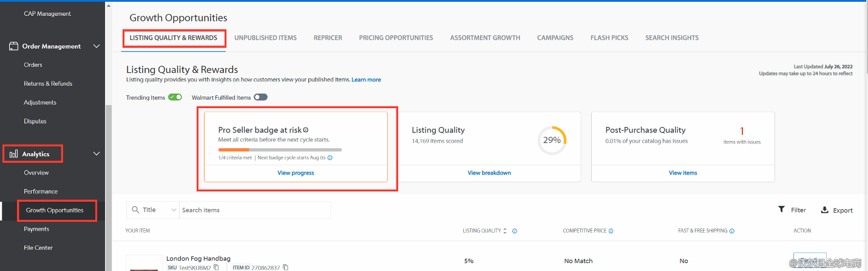Image resolution: width=868 pixels, height=271 pixels.
Task: Click the Fast & Free Shipping info icon
Action: coord(733,231)
